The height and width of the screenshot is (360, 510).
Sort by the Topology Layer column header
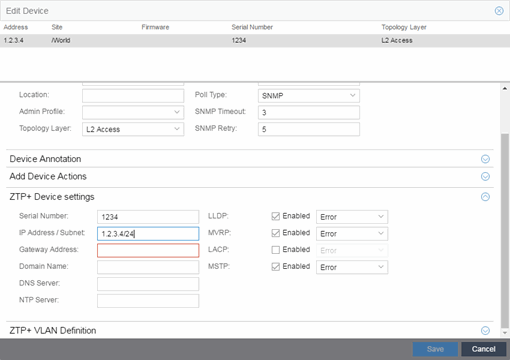[404, 27]
